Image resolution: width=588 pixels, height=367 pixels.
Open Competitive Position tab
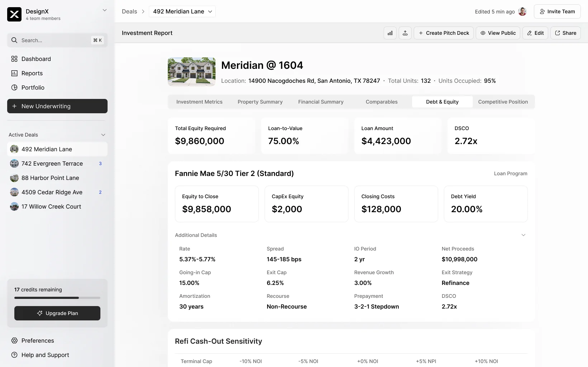point(503,102)
